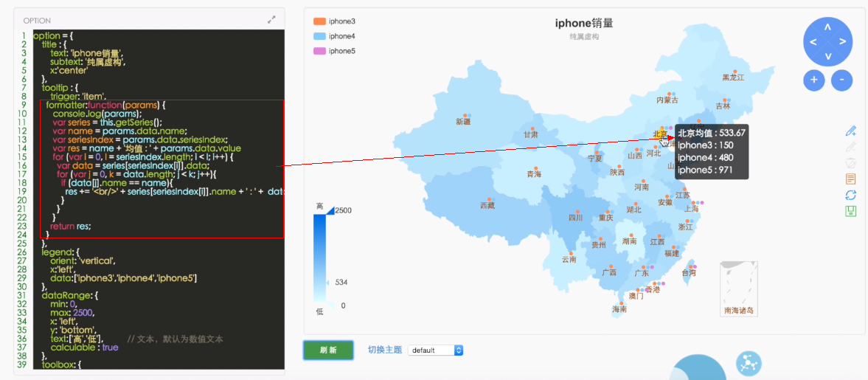
Task: Pan the map left with roam controller
Action: [813, 41]
